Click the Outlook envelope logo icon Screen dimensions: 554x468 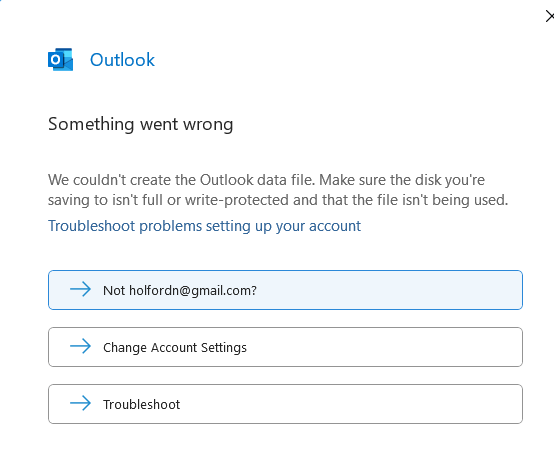pos(60,59)
